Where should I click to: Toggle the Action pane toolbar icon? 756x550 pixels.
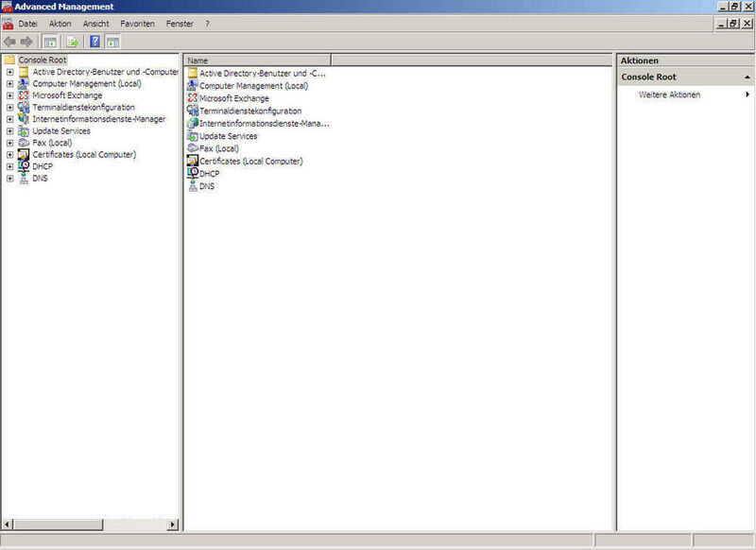coord(112,42)
